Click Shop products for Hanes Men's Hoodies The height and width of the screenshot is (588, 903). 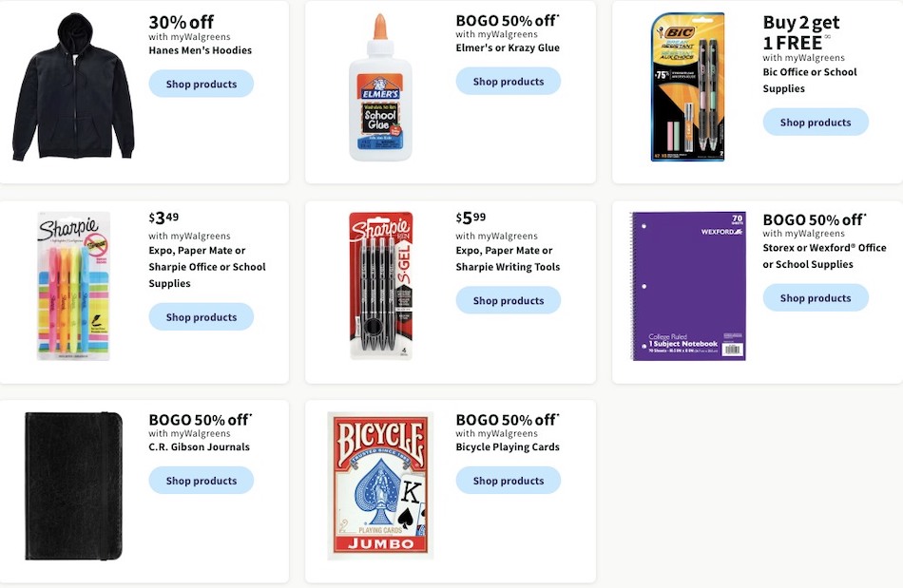(x=201, y=84)
